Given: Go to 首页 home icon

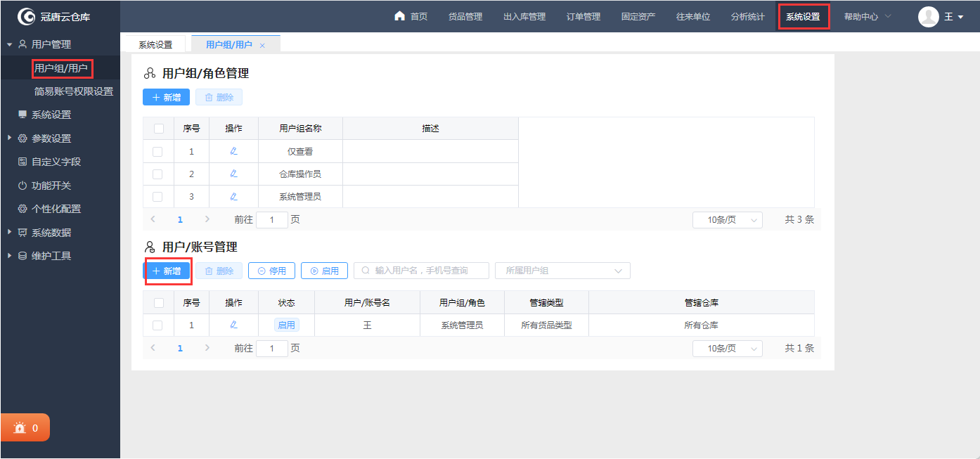Looking at the screenshot, I should coord(400,16).
